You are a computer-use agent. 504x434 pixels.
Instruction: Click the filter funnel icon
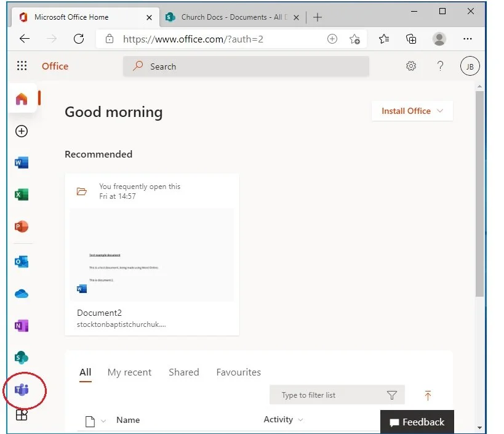pos(392,395)
